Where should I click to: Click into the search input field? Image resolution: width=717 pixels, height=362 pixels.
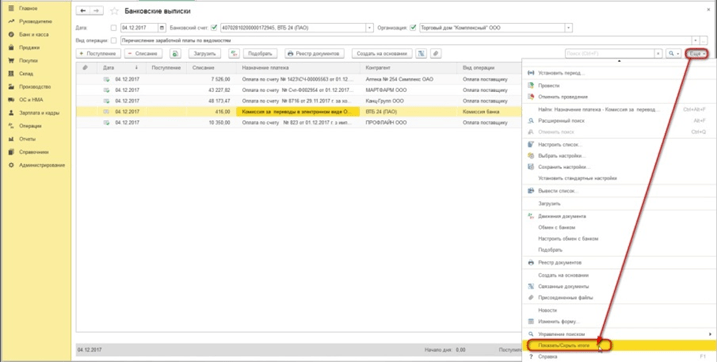[610, 53]
